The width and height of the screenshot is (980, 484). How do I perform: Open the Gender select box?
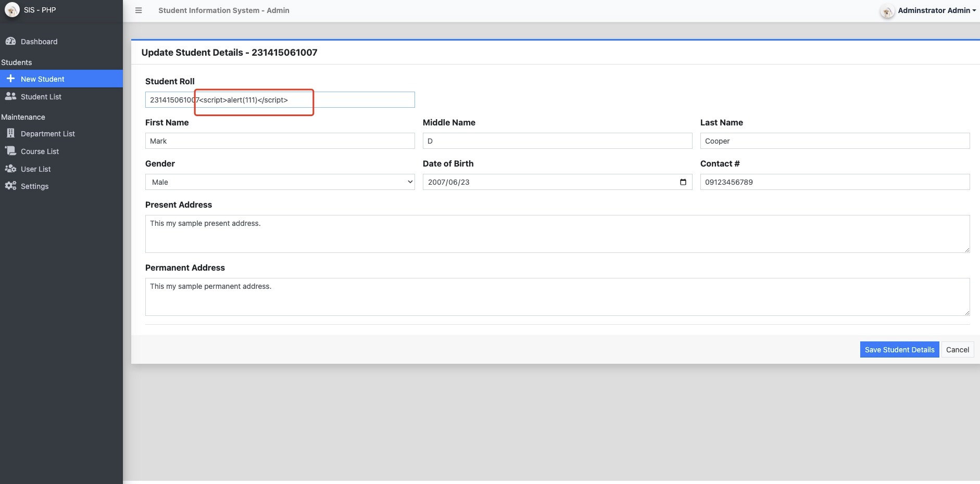click(x=280, y=182)
